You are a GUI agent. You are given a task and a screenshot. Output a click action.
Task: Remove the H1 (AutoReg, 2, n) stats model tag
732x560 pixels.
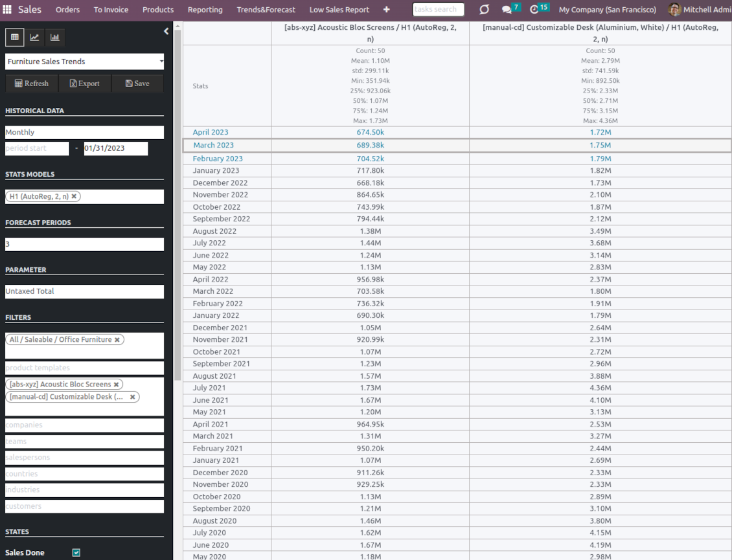[x=73, y=196]
